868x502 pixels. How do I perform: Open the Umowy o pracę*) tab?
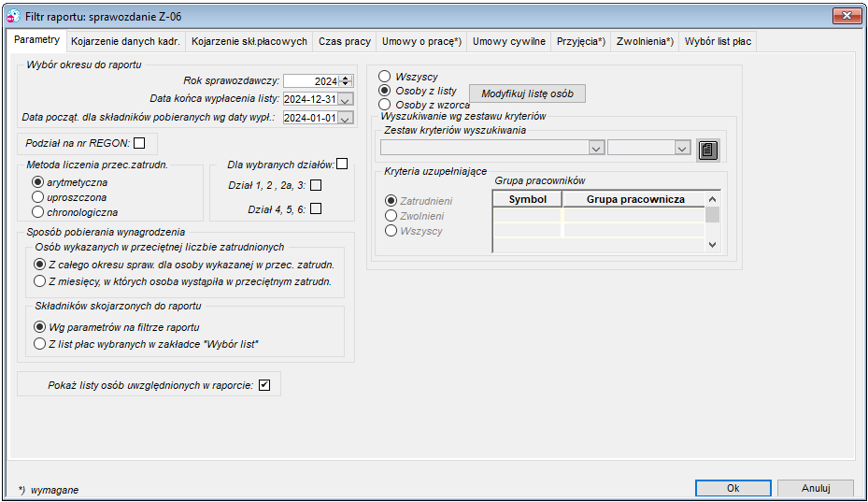[x=421, y=41]
